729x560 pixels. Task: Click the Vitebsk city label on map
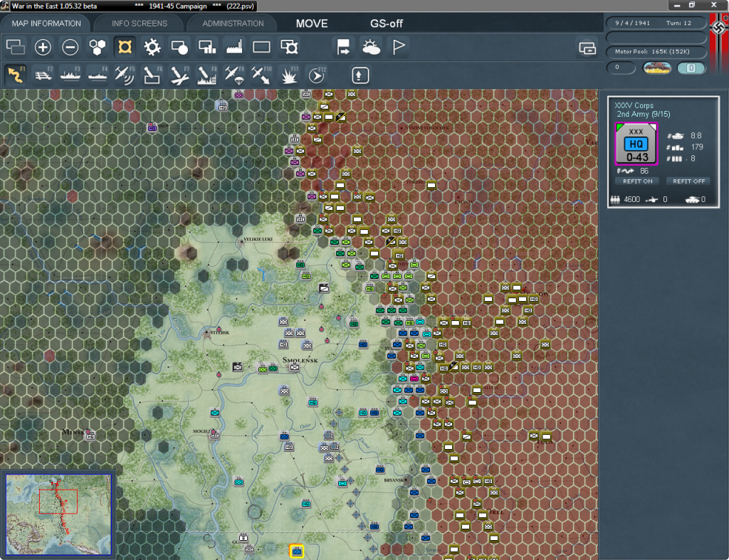coord(219,333)
